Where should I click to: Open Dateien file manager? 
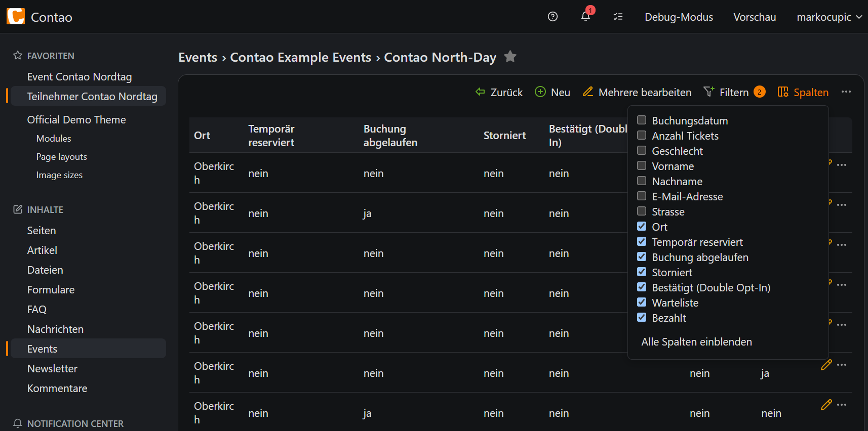(45, 270)
